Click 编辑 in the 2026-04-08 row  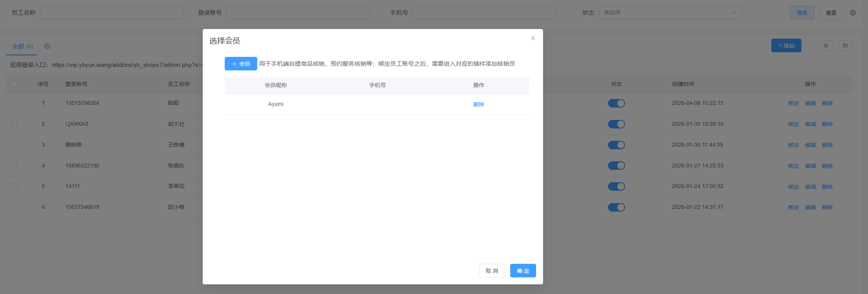(x=810, y=103)
